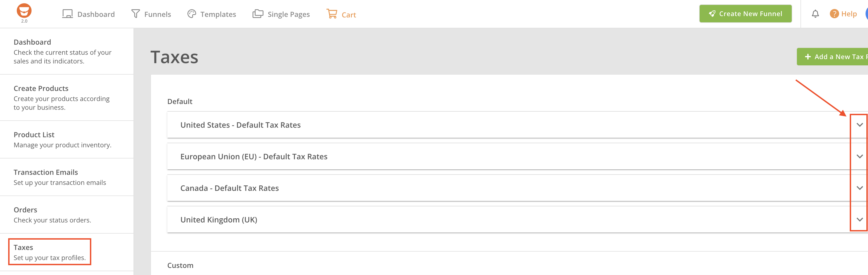Expand European Union Default Tax Rates chevron
This screenshot has width=868, height=275.
point(860,157)
